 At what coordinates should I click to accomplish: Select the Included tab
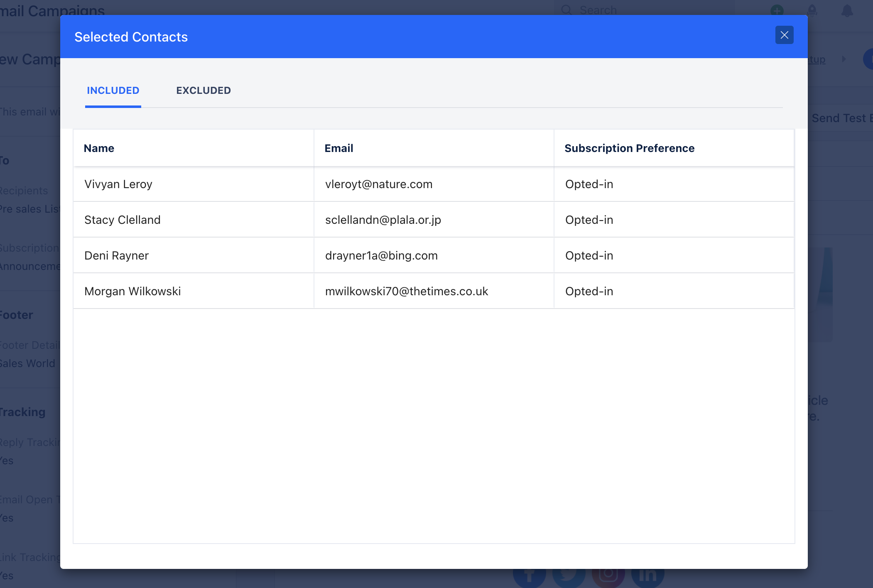click(113, 91)
